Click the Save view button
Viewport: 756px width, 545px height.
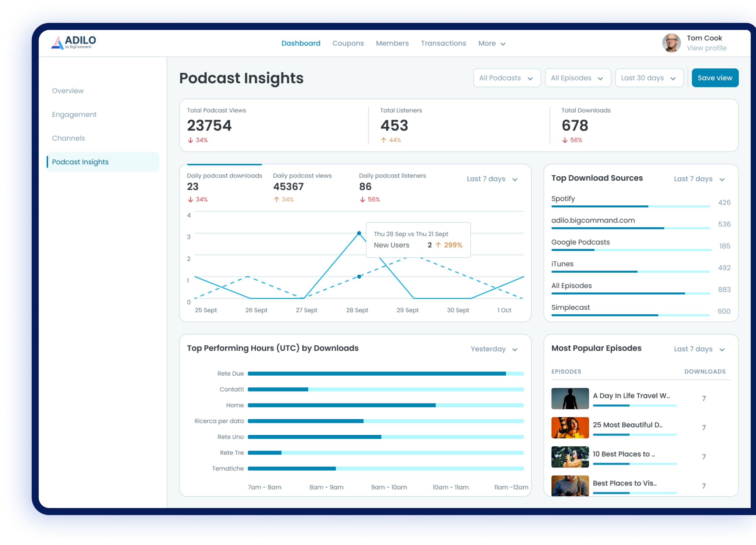[715, 78]
